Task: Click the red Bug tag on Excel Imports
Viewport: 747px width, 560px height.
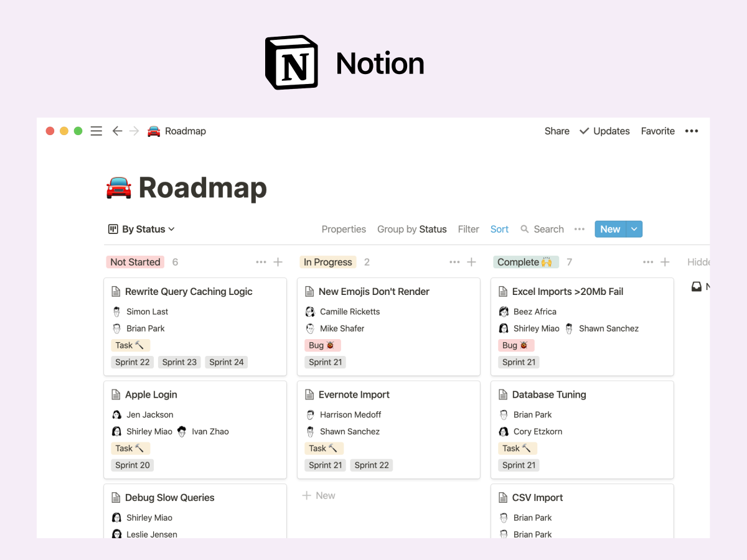Action: [516, 345]
